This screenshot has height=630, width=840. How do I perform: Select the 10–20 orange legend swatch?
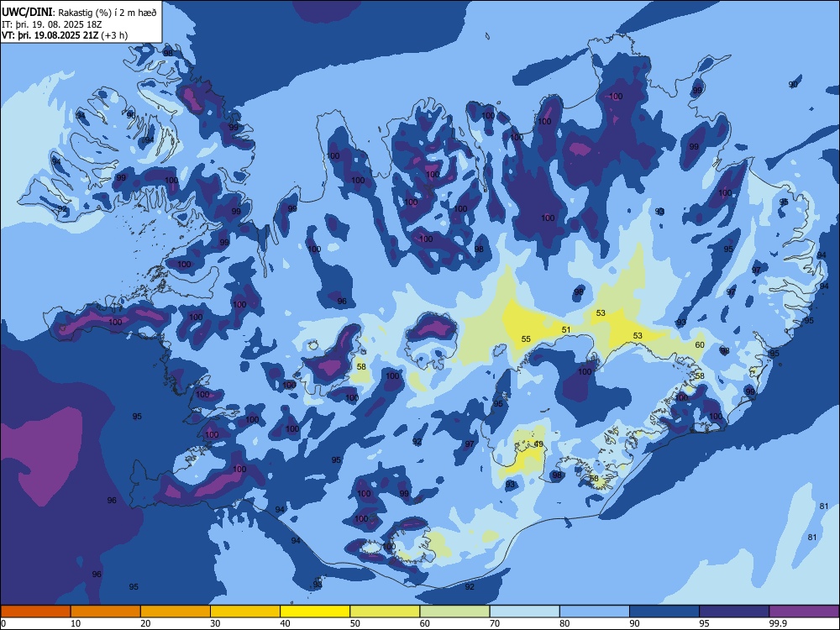pyautogui.click(x=106, y=612)
